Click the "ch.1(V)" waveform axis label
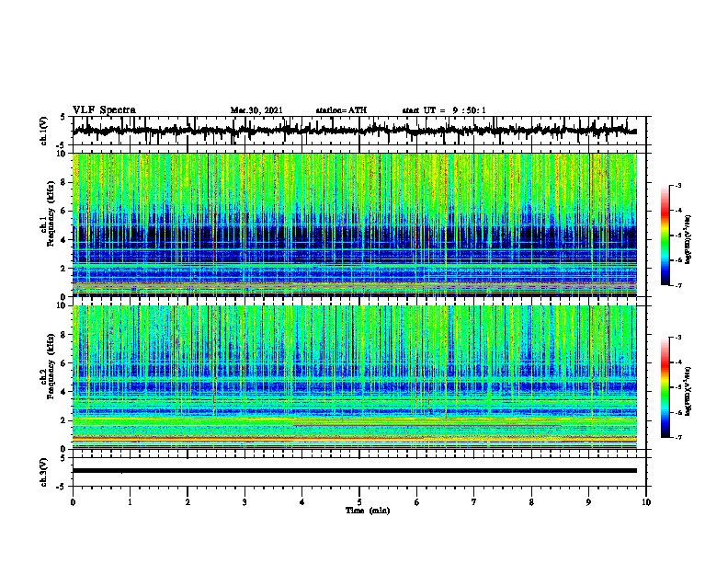Image resolution: width=728 pixels, height=563 pixels. point(44,131)
